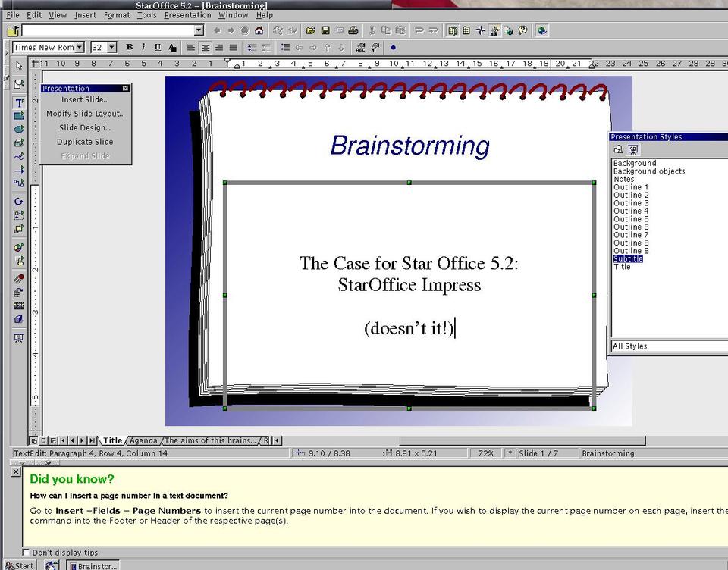Click the Home icon in toolbar
Viewport: 728px width, 570px height.
click(x=259, y=30)
